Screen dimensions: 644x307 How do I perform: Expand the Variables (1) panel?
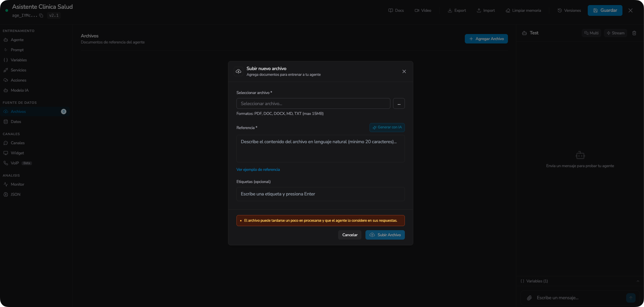point(580,281)
